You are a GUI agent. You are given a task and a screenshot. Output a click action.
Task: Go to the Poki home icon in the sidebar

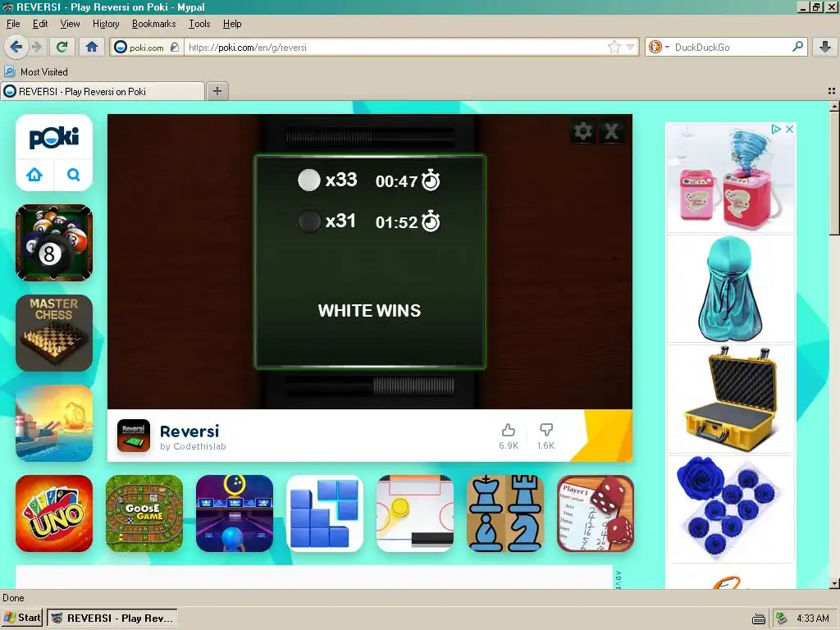(34, 175)
